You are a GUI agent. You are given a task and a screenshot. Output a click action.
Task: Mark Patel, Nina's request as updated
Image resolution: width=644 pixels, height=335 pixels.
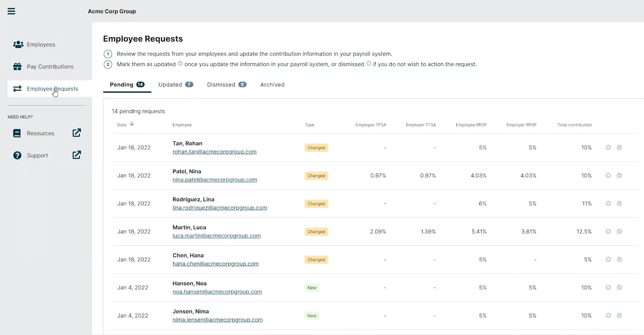pyautogui.click(x=619, y=175)
